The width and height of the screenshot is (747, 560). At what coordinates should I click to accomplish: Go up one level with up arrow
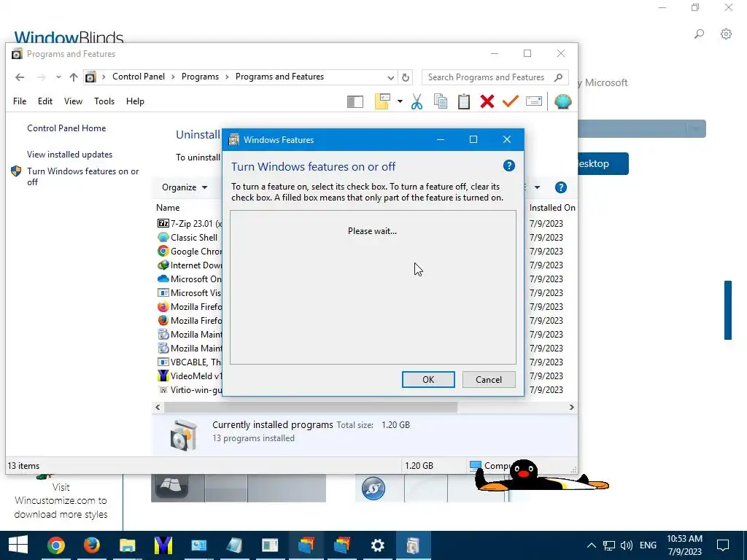[x=74, y=77]
